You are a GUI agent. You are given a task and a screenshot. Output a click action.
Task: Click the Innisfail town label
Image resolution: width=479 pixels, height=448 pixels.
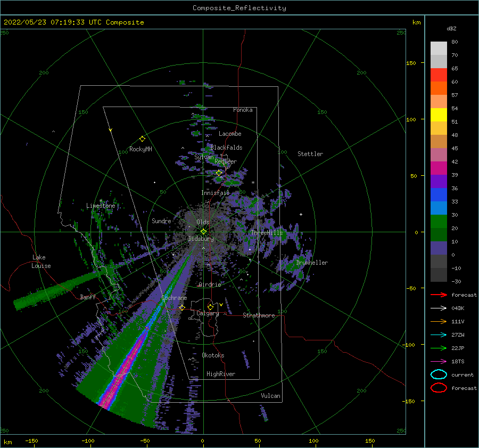pos(215,193)
